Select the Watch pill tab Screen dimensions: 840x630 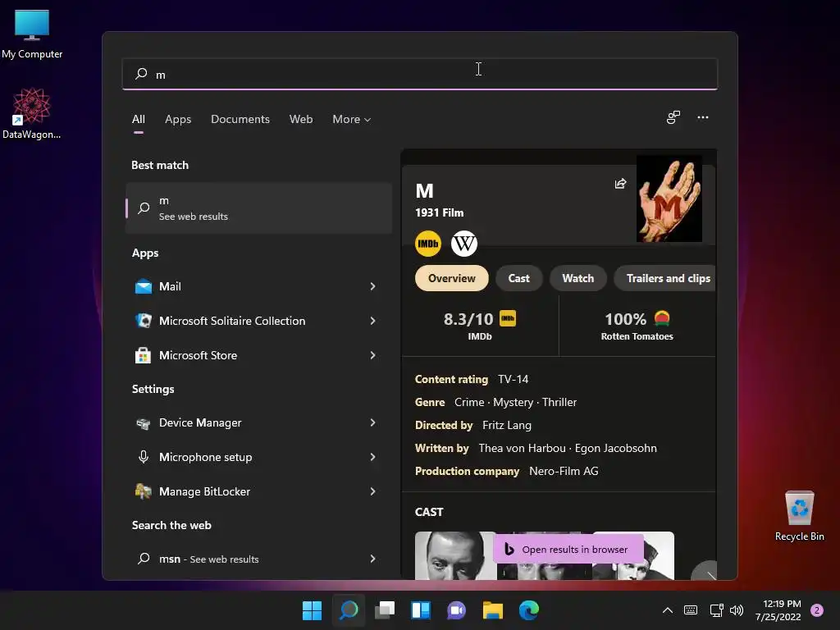coord(578,279)
